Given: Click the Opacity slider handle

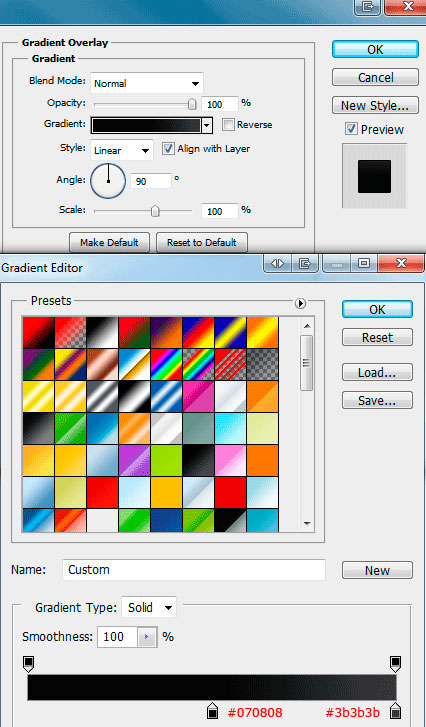Looking at the screenshot, I should pos(192,104).
